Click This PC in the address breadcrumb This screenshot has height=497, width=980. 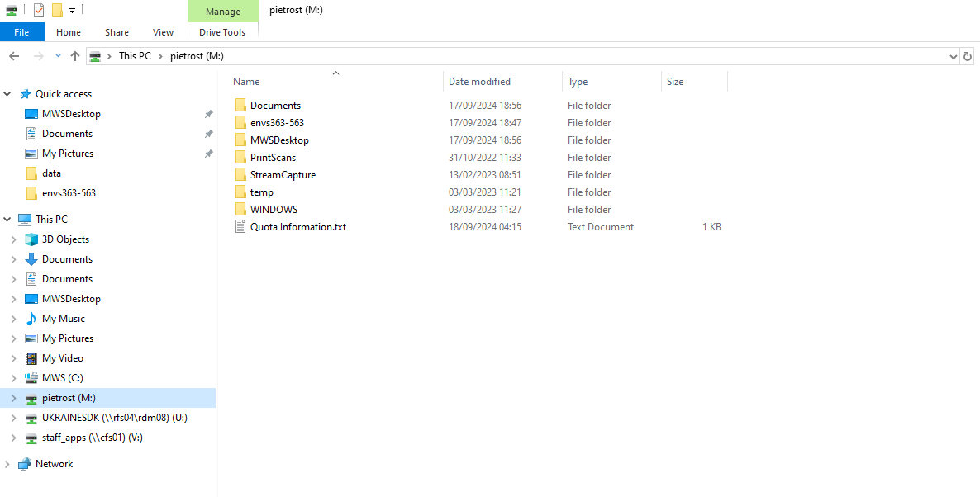click(134, 56)
